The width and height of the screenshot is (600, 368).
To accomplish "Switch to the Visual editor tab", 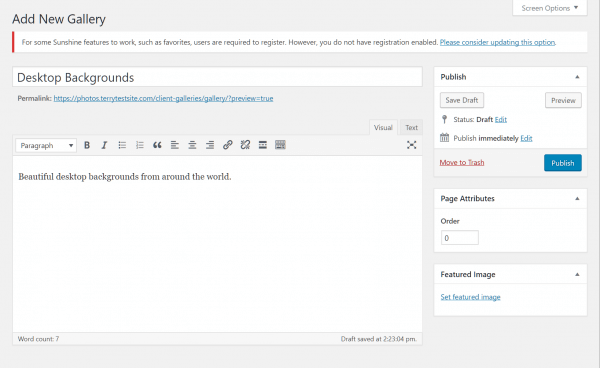I will (x=383, y=127).
